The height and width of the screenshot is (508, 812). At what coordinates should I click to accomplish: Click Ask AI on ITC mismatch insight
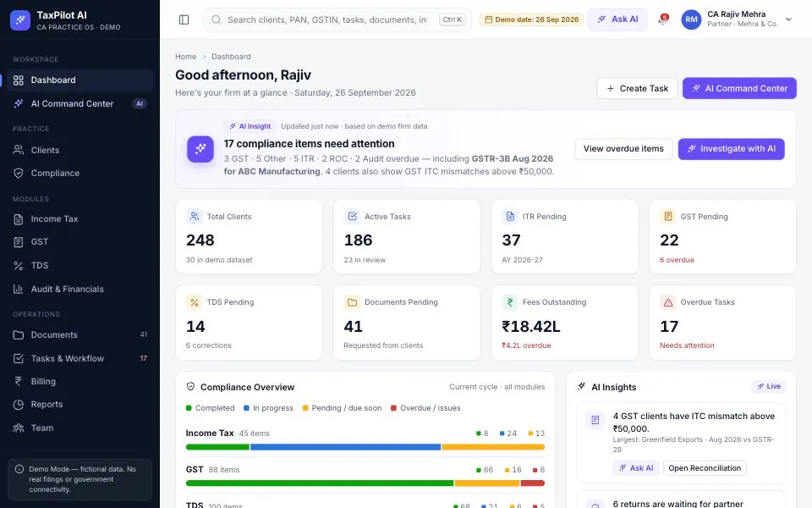[636, 468]
